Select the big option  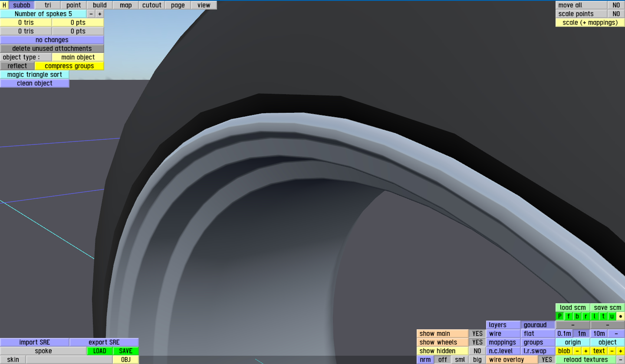tap(477, 360)
